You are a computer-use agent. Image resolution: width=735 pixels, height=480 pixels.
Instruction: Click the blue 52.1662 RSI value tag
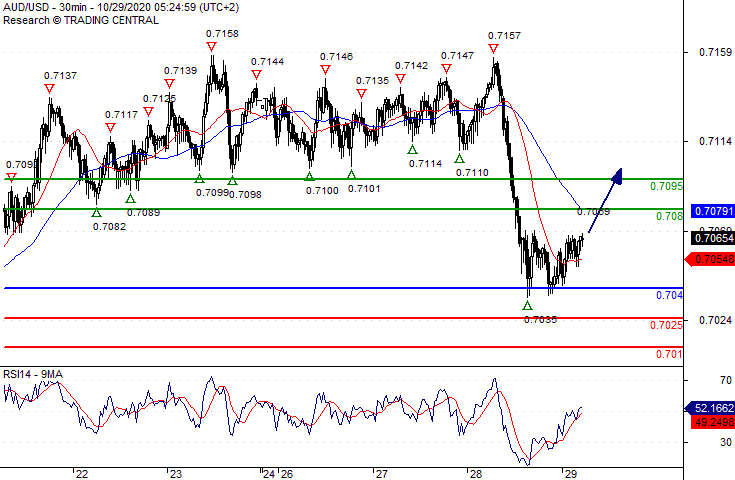point(710,408)
